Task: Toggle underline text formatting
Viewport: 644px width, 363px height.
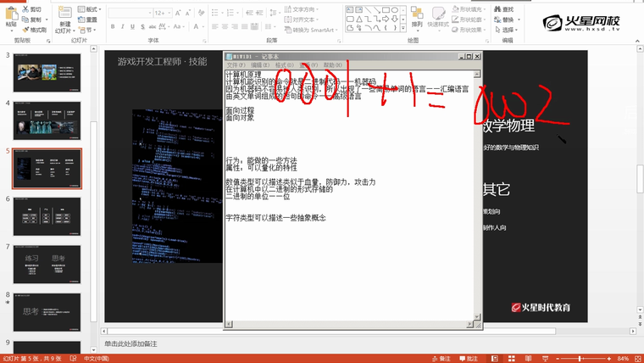Action: [x=133, y=27]
